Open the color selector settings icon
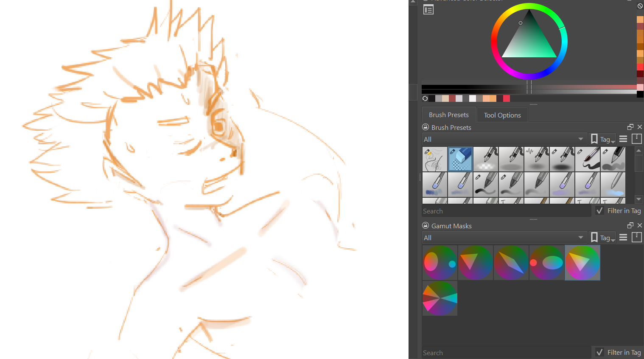Screen dimensions: 644x359 click(428, 10)
